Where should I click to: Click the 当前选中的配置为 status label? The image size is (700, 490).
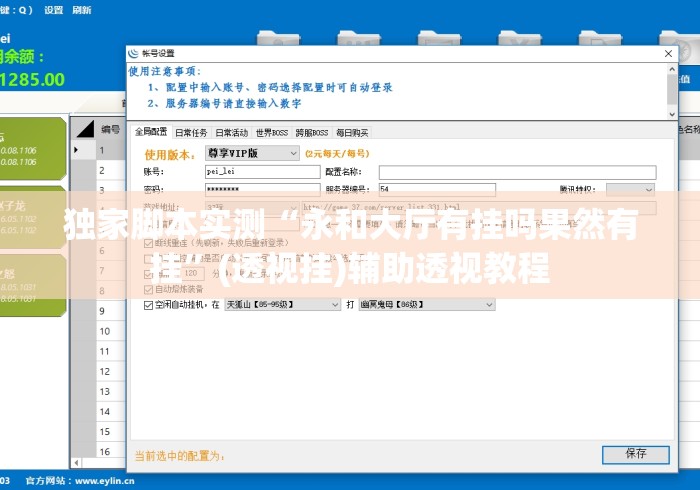(179, 456)
